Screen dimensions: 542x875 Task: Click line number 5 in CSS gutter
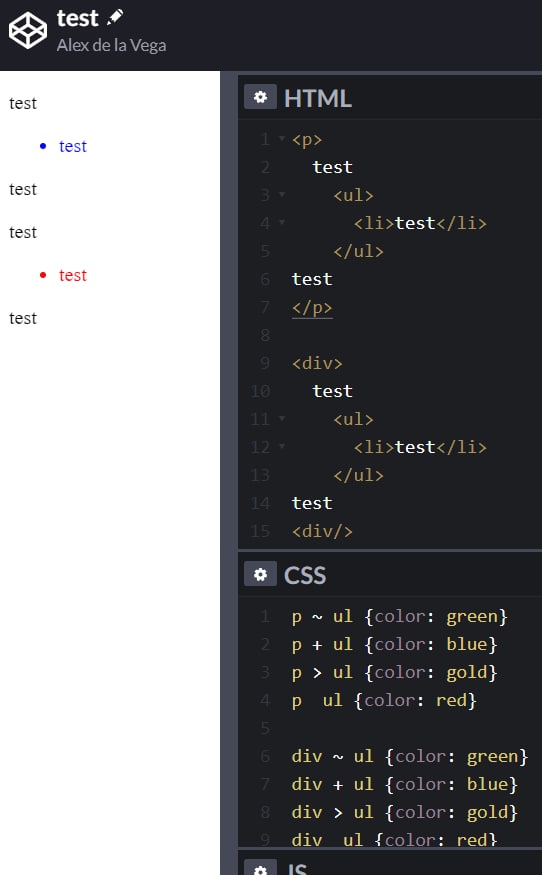(265, 729)
